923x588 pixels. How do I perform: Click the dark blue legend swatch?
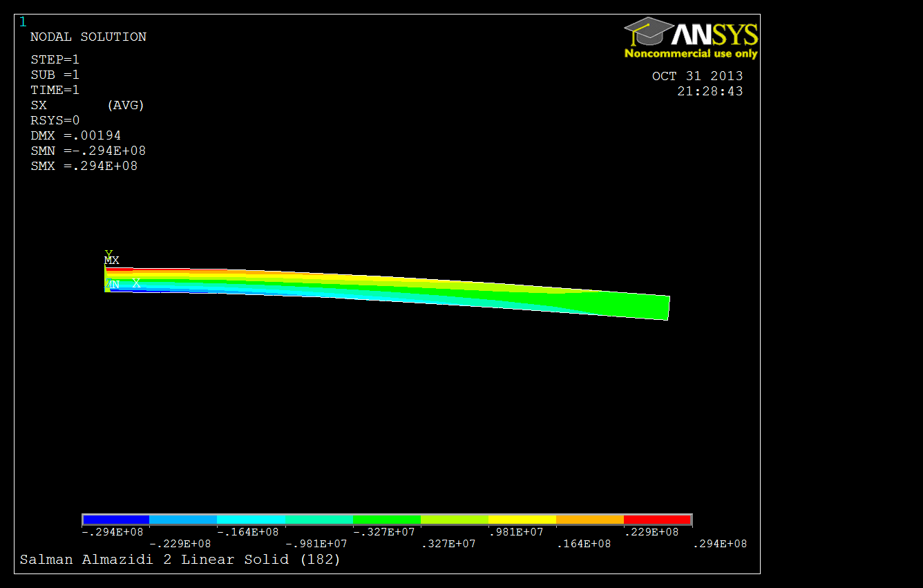click(116, 519)
